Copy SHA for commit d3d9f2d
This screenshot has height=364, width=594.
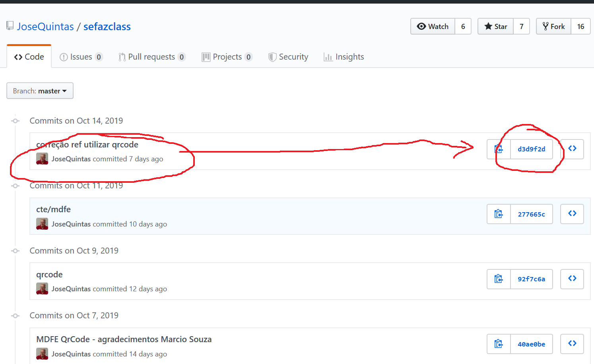click(499, 149)
